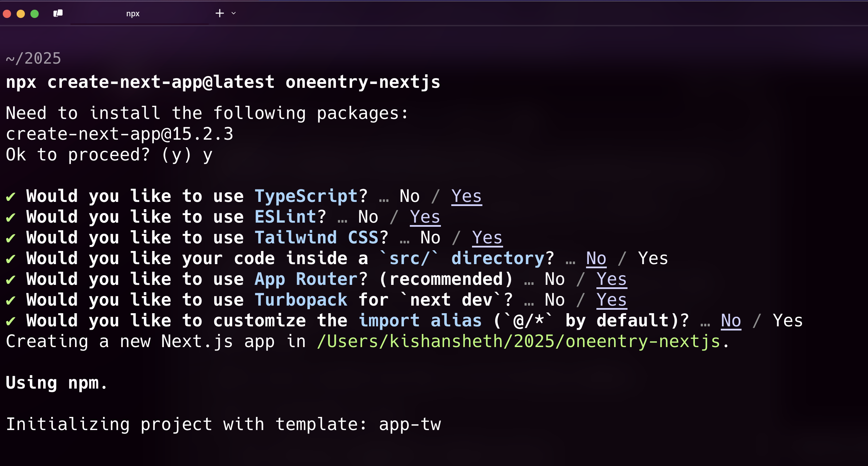Close the terminal window with the red button
The width and height of the screenshot is (868, 466).
pos(7,13)
